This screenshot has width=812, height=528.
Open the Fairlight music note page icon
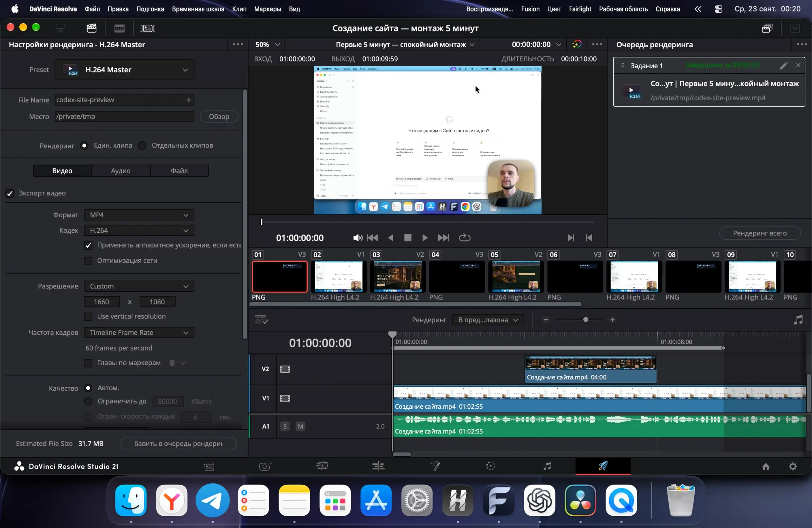tap(547, 466)
